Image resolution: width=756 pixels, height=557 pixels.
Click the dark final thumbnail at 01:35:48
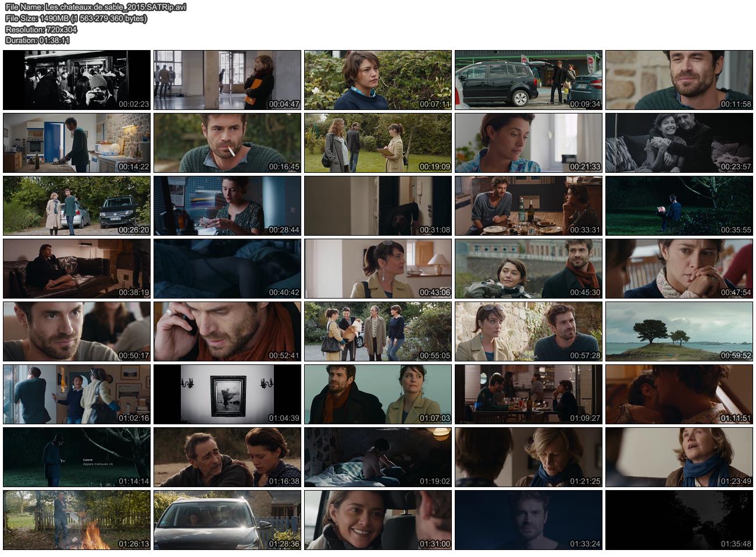click(679, 520)
